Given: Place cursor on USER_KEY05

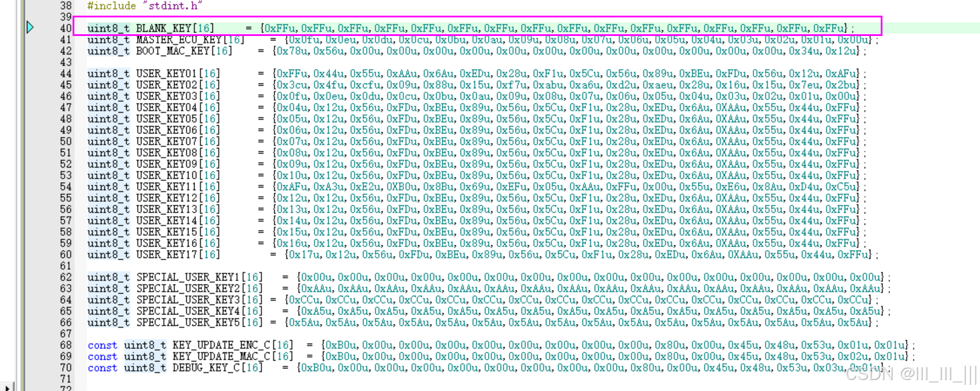Looking at the screenshot, I should point(167,119).
